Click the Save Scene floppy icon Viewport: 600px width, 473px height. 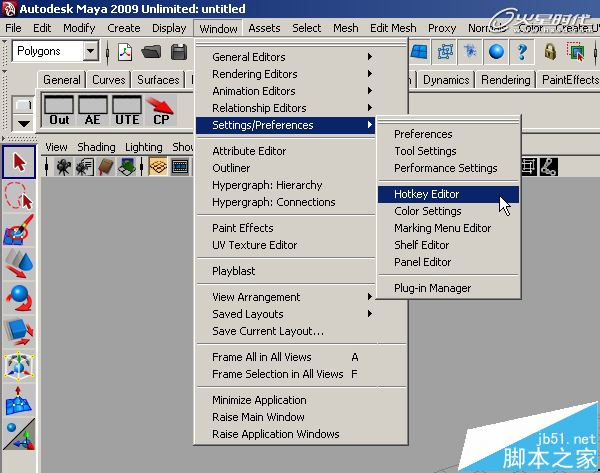coord(179,52)
